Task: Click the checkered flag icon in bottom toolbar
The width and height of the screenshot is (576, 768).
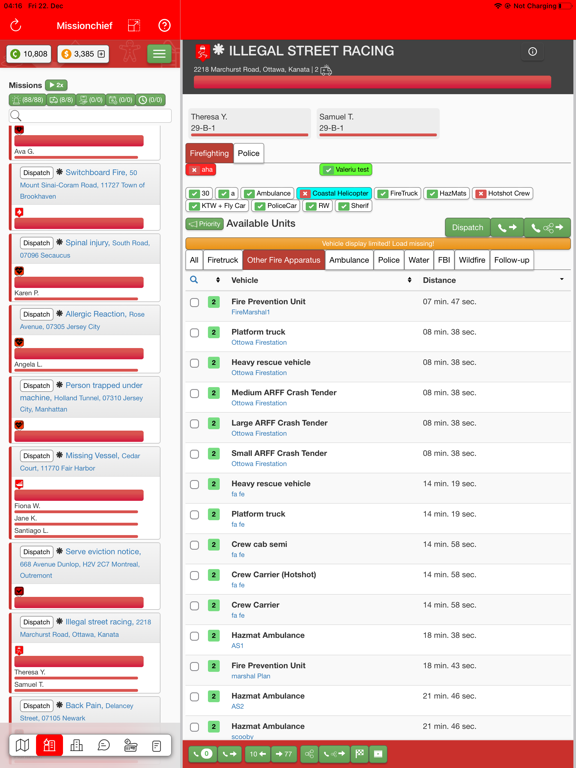Action: point(360,754)
